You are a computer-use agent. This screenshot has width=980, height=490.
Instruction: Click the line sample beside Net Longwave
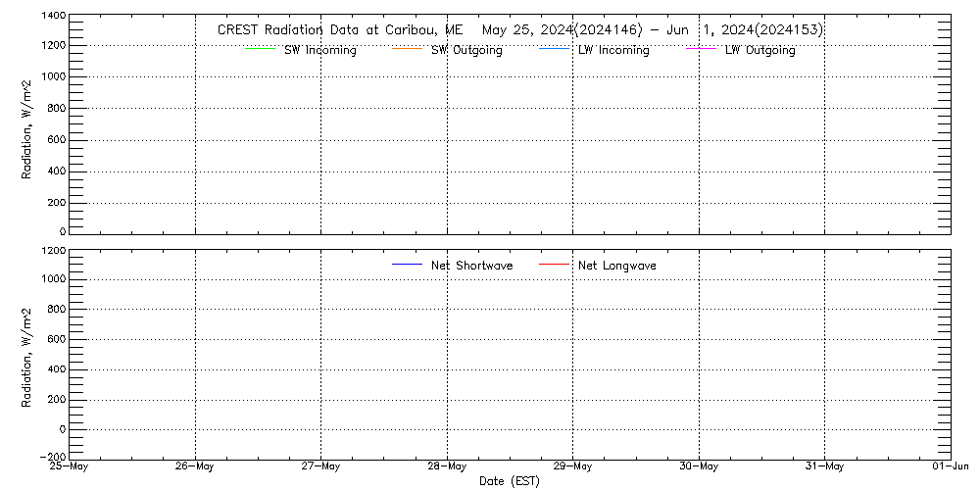pyautogui.click(x=554, y=266)
